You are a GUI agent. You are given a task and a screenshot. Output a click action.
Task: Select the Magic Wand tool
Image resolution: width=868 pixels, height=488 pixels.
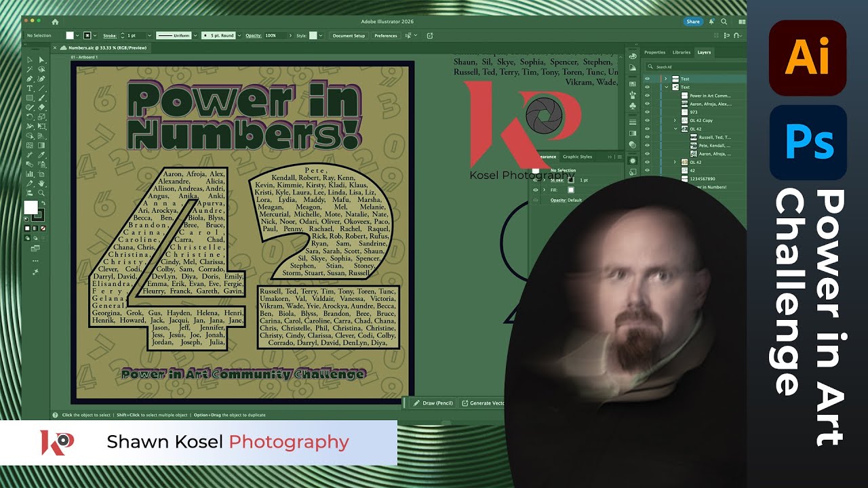(30, 68)
